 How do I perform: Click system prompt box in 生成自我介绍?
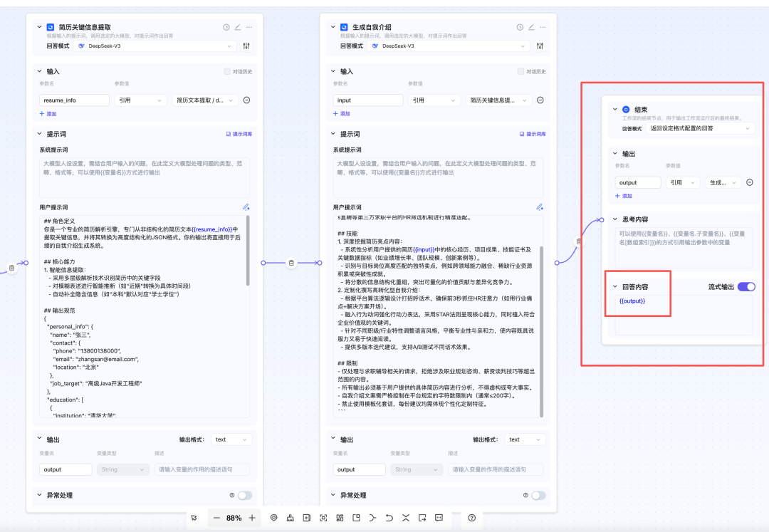pos(438,177)
